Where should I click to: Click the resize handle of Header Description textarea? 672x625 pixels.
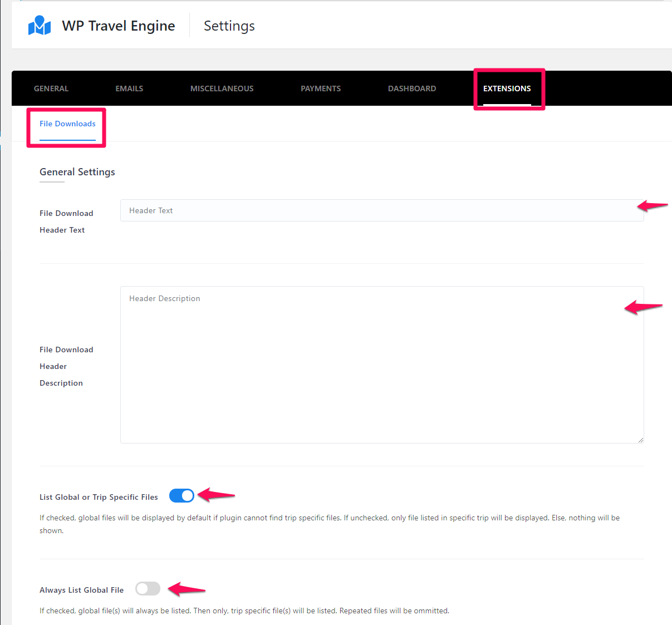(640, 440)
